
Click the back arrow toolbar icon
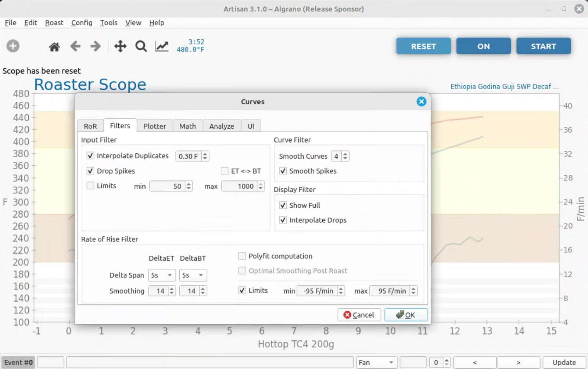75,46
